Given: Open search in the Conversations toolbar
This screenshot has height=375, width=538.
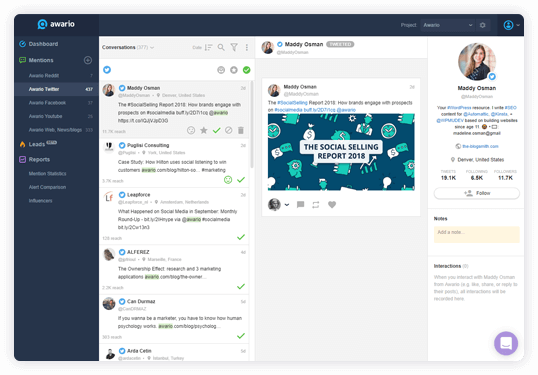Looking at the screenshot, I should [x=221, y=47].
